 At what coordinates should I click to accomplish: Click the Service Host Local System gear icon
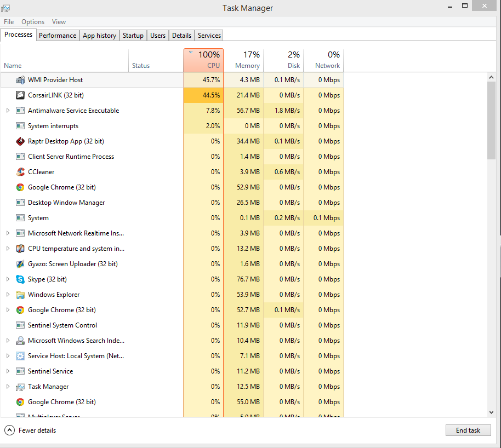coord(20,356)
